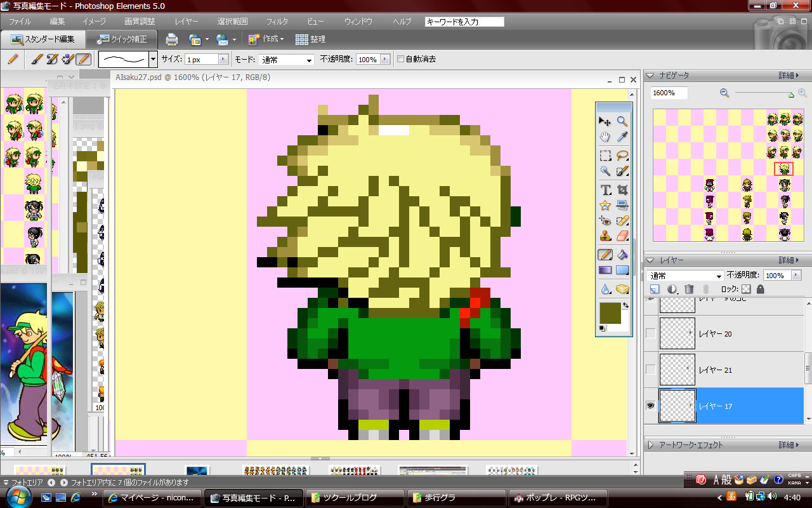Open the レイヤー menu in menu bar
The width and height of the screenshot is (812, 508).
(186, 22)
